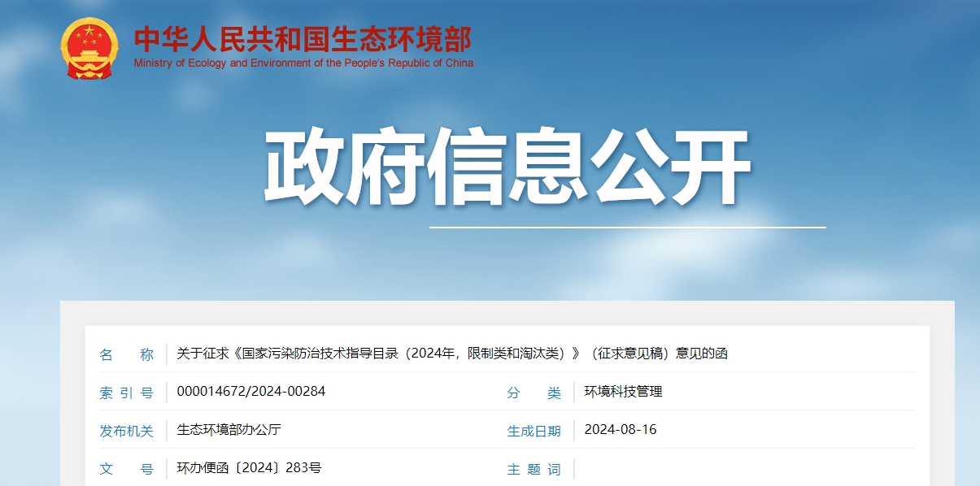The width and height of the screenshot is (980, 486).
Task: Click the 文号 field label
Action: pyautogui.click(x=128, y=469)
